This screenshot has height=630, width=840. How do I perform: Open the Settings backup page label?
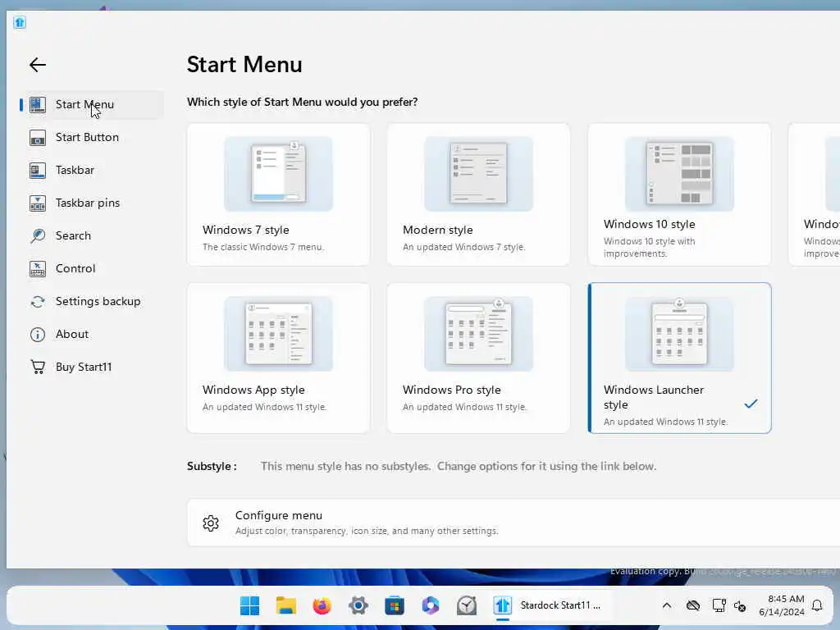98,302
